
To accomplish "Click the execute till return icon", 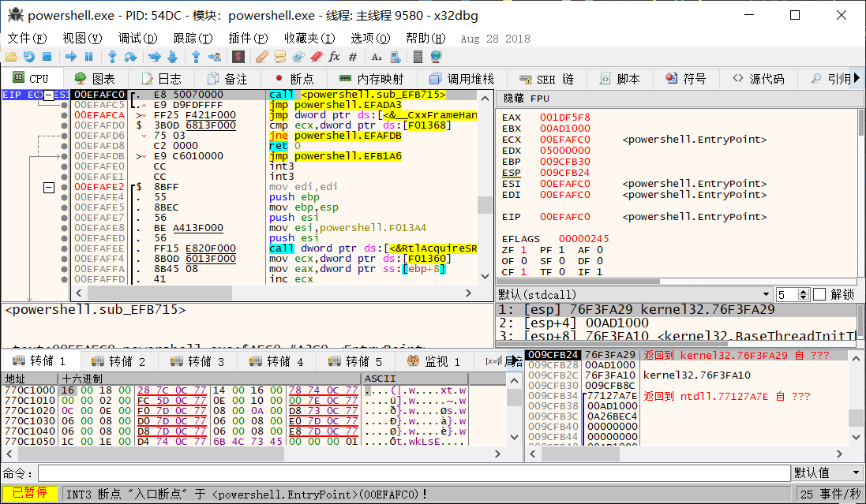I will [x=196, y=57].
